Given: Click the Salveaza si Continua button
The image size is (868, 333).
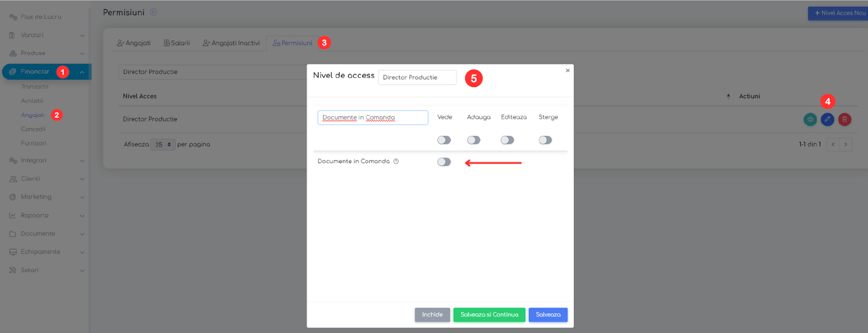Looking at the screenshot, I should pyautogui.click(x=489, y=315).
